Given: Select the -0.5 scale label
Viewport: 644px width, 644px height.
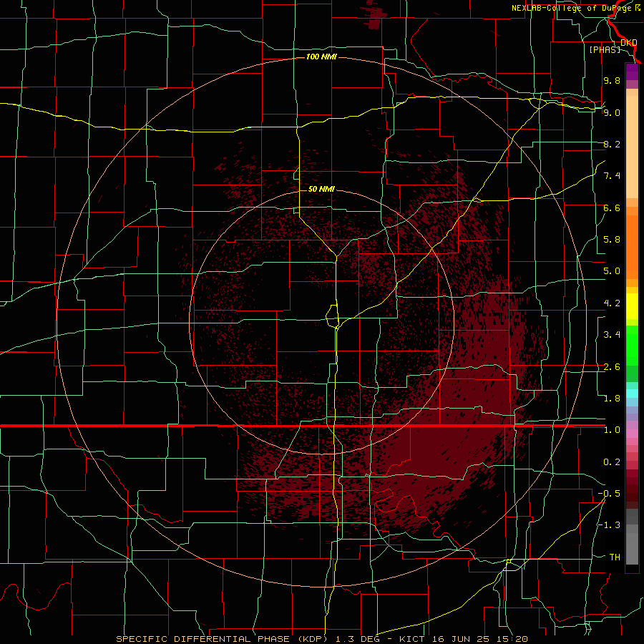Looking at the screenshot, I should [609, 494].
